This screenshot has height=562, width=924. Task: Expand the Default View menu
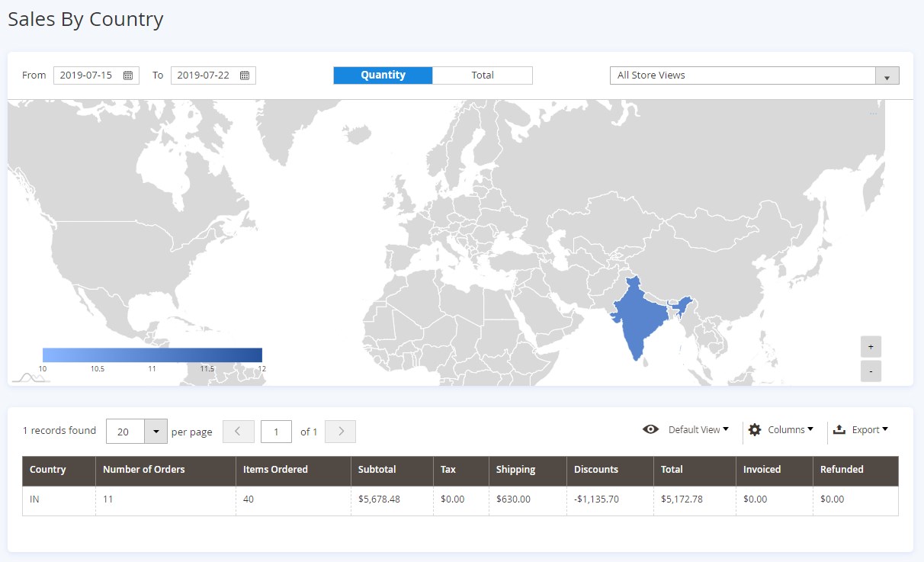point(698,430)
